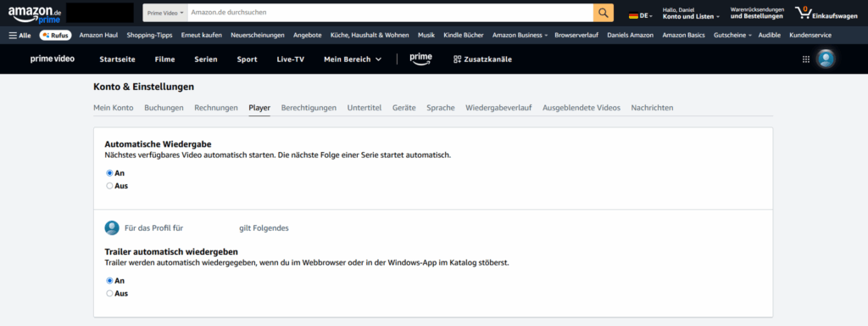Expand the Konto und Listen menu
This screenshot has width=868, height=326.
click(691, 13)
